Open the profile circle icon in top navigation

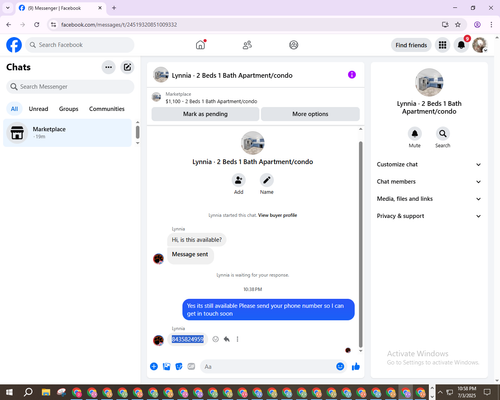(294, 45)
